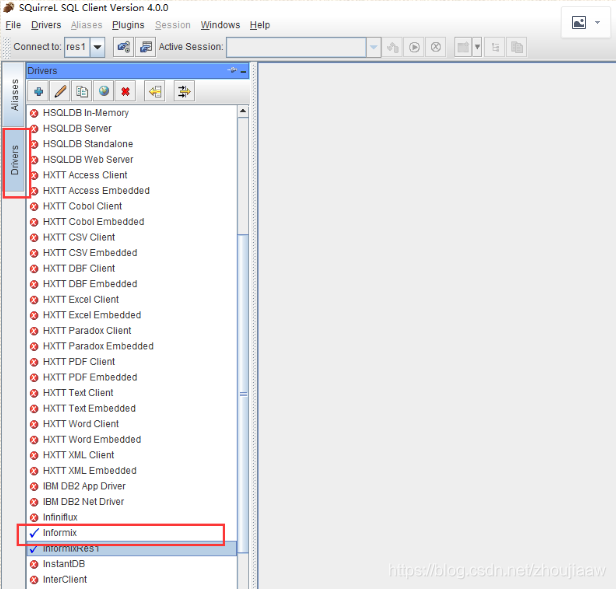Select HXTT Cobol Client driver
The image size is (616, 589).
132,206
